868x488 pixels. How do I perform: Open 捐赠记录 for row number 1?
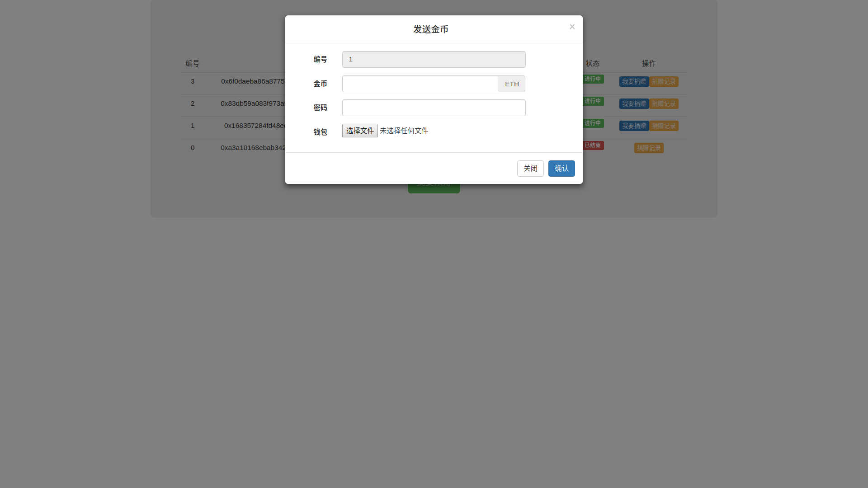click(664, 126)
